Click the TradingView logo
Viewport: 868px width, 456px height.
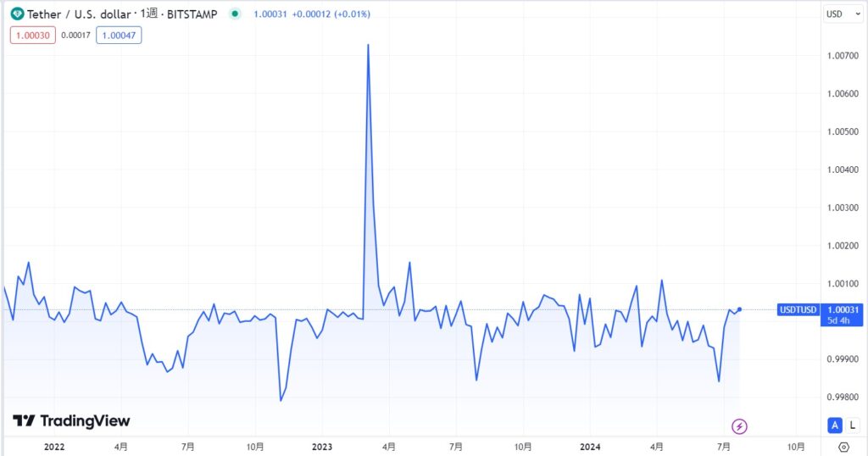tap(71, 421)
